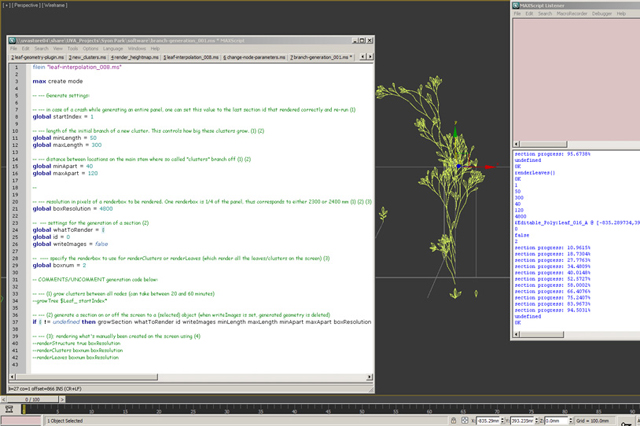The height and width of the screenshot is (426, 640).
Task: Switch to render_heightmap.ms tab
Action: click(135, 57)
